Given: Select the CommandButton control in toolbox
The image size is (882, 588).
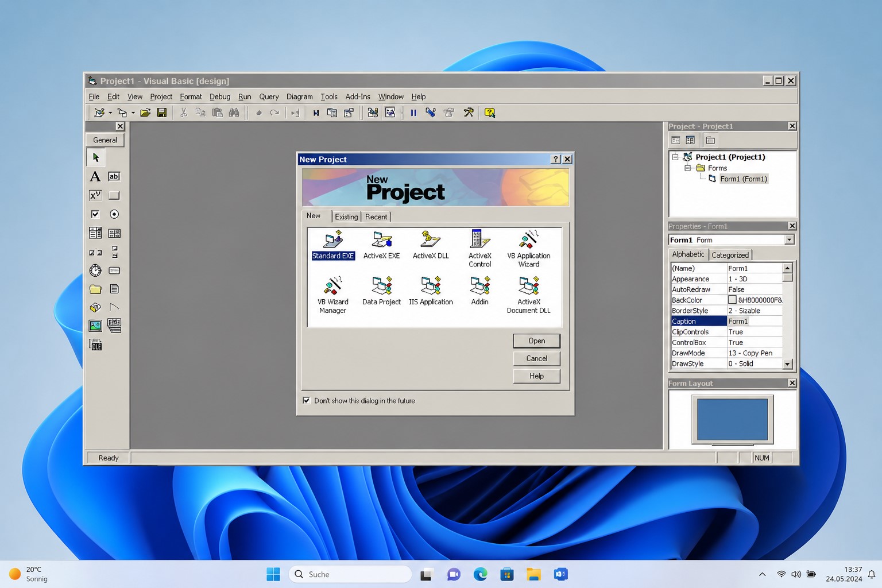Looking at the screenshot, I should coord(114,195).
